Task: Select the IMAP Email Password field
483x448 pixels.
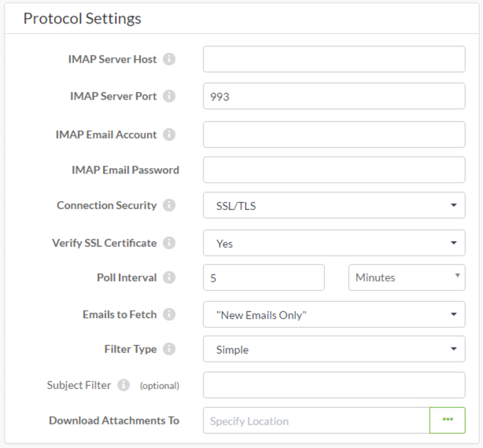Action: pos(334,170)
